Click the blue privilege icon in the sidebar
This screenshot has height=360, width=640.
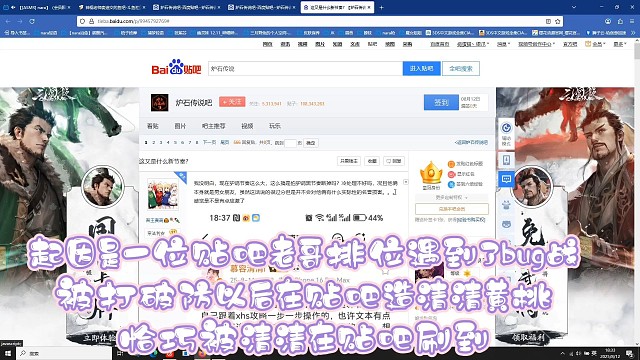(x=451, y=184)
